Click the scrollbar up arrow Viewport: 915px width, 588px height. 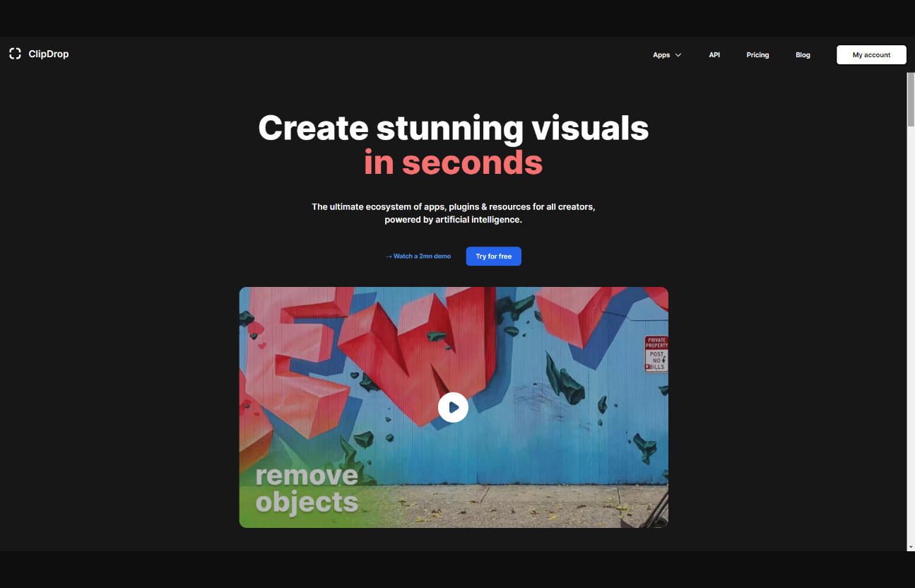(x=911, y=76)
